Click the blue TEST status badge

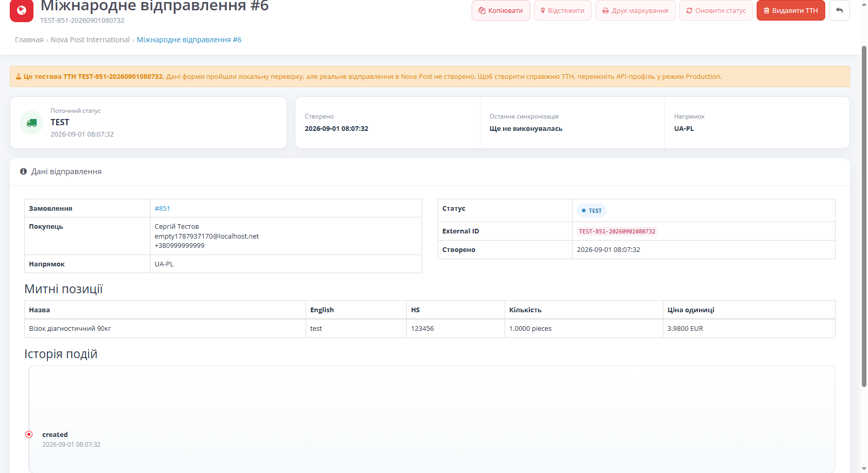pyautogui.click(x=591, y=211)
